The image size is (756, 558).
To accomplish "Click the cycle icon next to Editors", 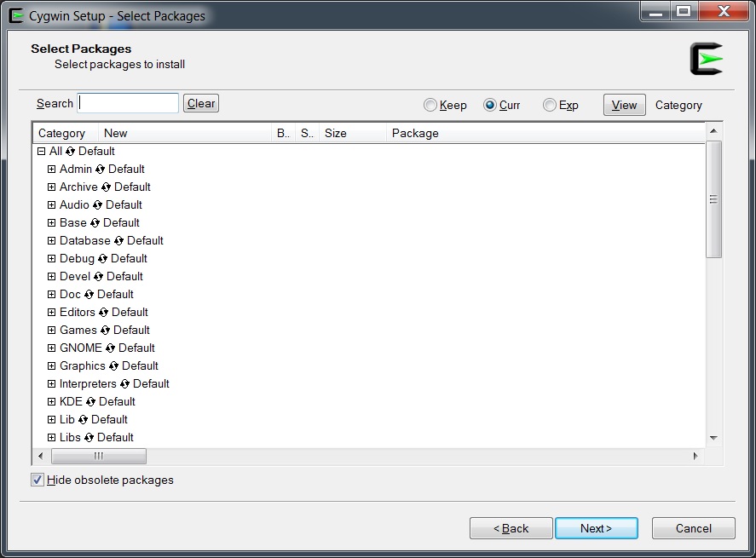I will tap(103, 313).
